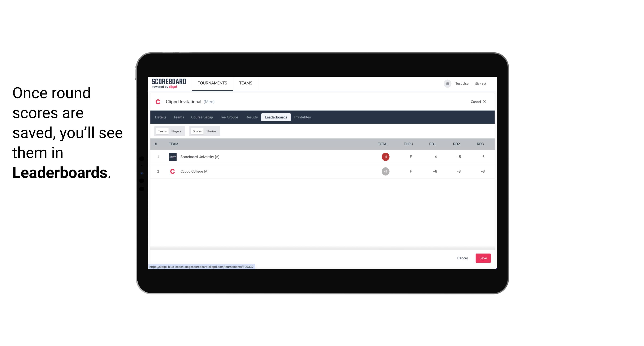Image resolution: width=644 pixels, height=346 pixels.
Task: Select the Teams tab
Action: [x=161, y=131]
